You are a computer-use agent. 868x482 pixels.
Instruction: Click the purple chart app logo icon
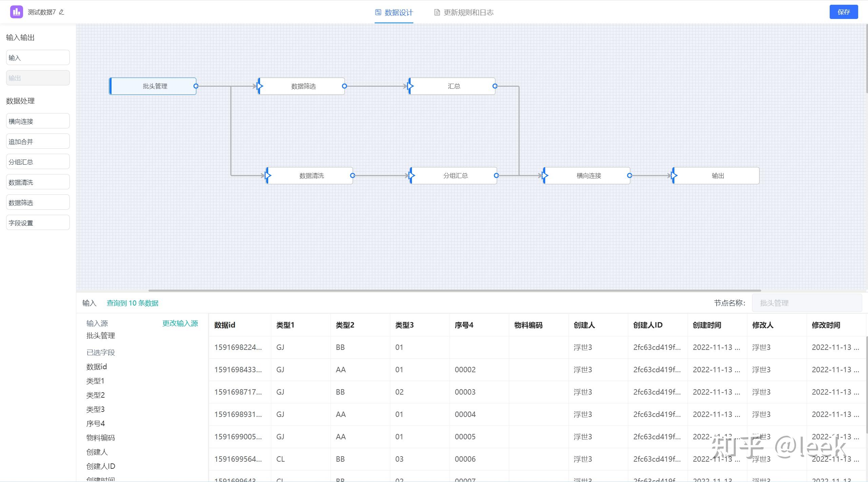click(16, 12)
